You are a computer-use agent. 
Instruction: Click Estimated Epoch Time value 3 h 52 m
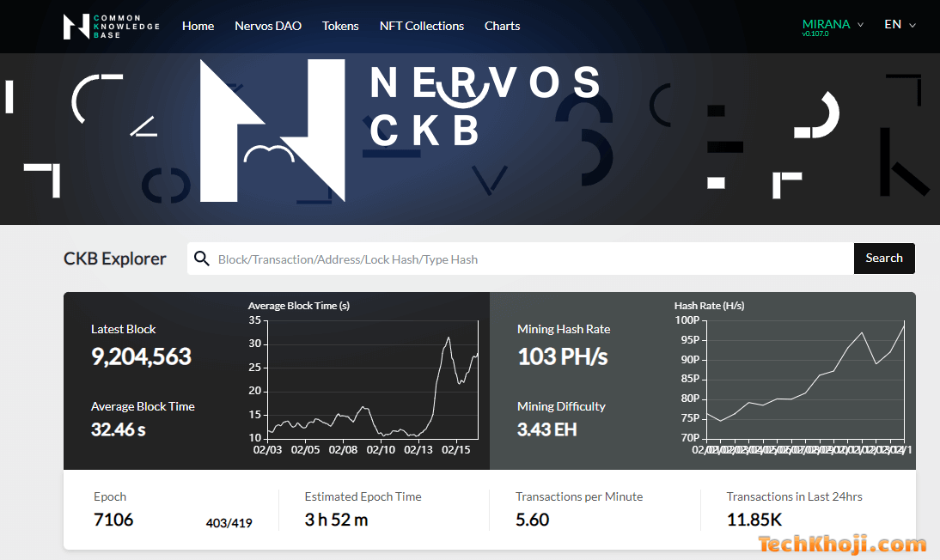(336, 520)
